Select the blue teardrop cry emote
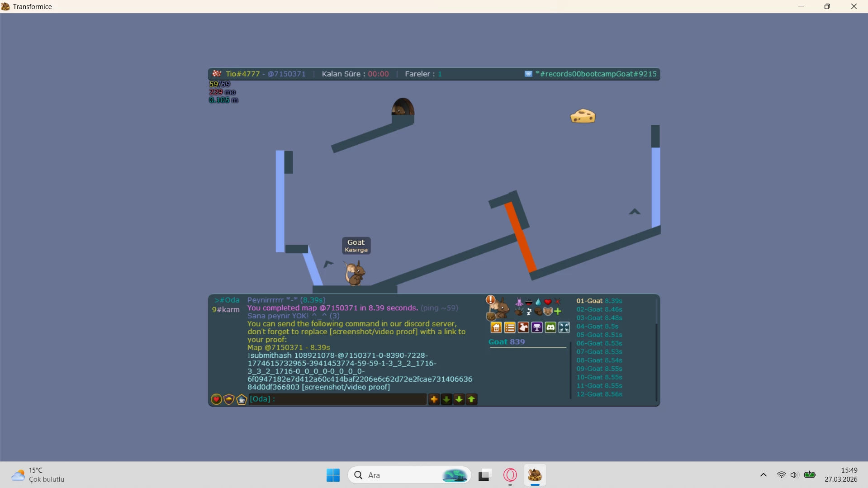The image size is (868, 488). click(x=538, y=302)
